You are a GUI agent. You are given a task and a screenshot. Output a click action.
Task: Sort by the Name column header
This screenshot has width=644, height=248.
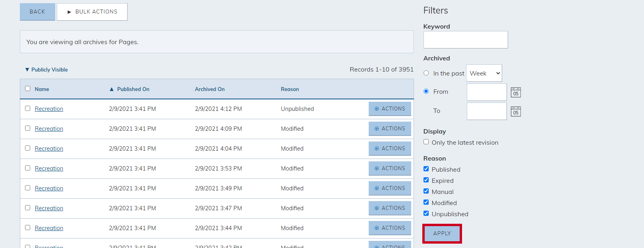coord(42,89)
